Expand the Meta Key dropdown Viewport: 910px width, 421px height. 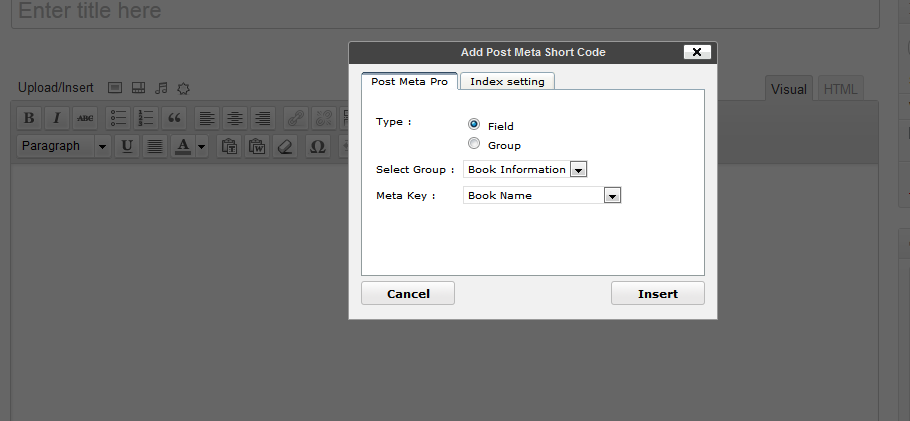[x=613, y=196]
